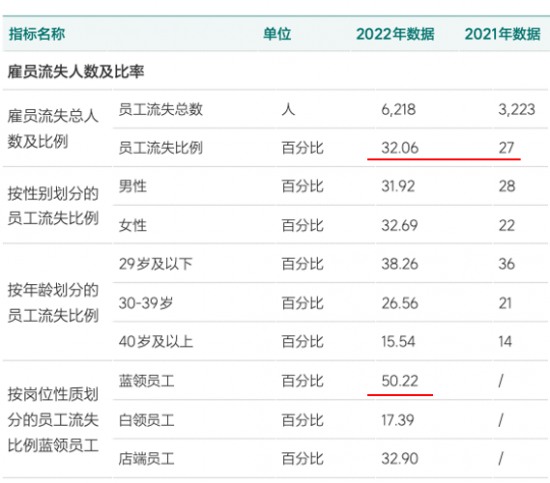The width and height of the screenshot is (550, 483).
Task: Click the underlined 50.22 value
Action: [x=400, y=381]
